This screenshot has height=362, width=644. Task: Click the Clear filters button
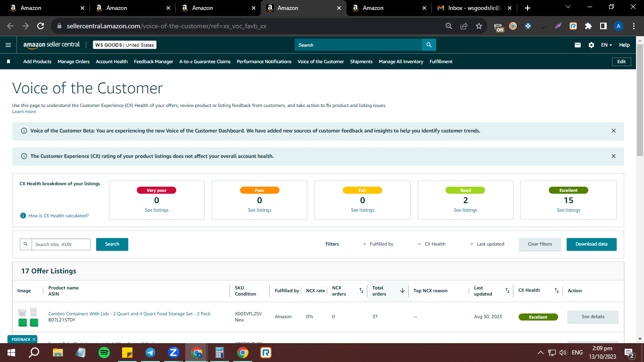pos(540,244)
